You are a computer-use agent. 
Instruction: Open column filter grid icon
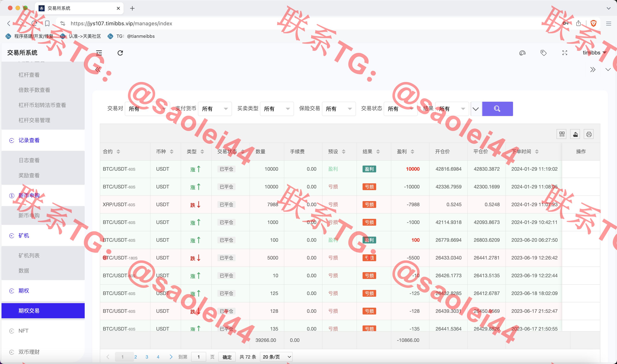tap(562, 134)
